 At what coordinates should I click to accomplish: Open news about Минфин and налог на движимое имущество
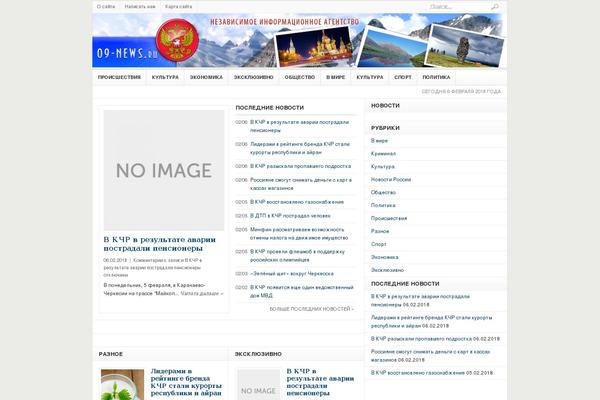299,233
